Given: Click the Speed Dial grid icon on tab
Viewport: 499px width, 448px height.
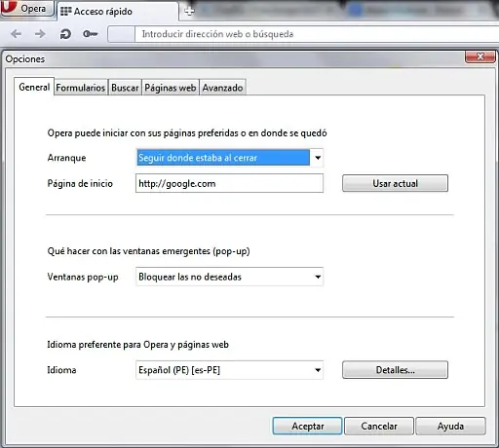Looking at the screenshot, I should 66,12.
